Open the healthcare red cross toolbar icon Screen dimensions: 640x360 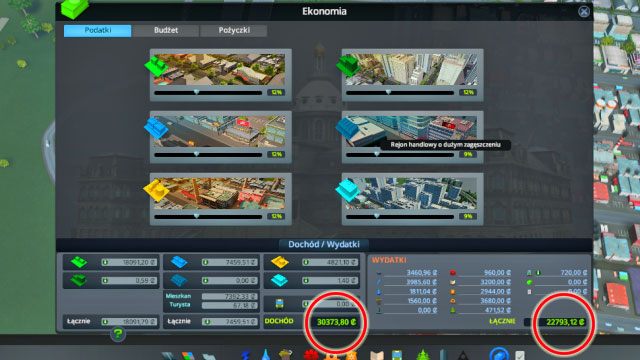[x=311, y=355]
